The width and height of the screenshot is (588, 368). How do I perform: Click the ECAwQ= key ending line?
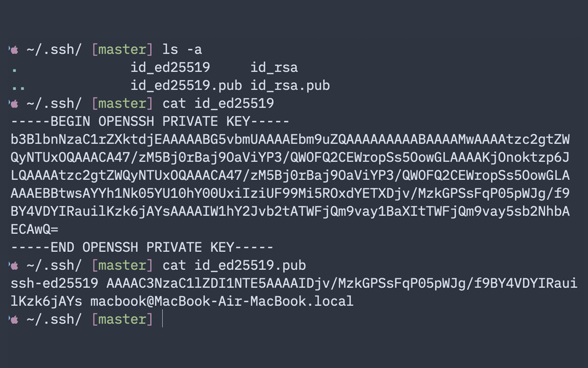coord(34,229)
